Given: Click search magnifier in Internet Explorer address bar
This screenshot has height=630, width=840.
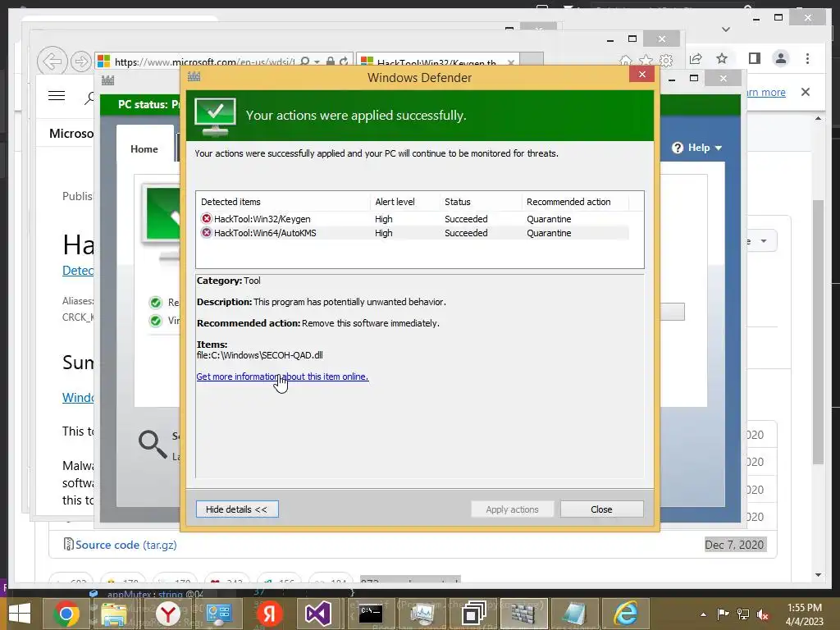Looking at the screenshot, I should click(304, 62).
